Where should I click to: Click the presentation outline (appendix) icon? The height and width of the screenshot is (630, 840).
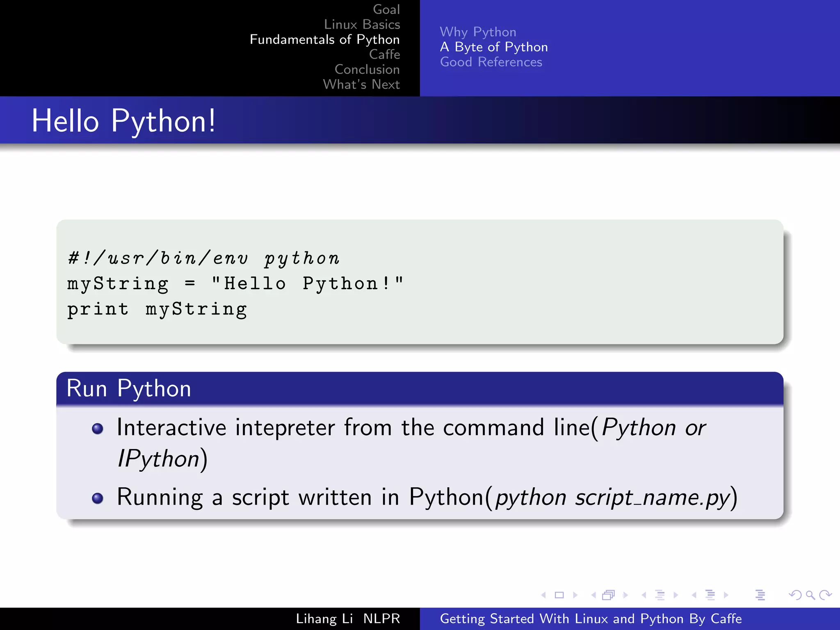click(760, 595)
